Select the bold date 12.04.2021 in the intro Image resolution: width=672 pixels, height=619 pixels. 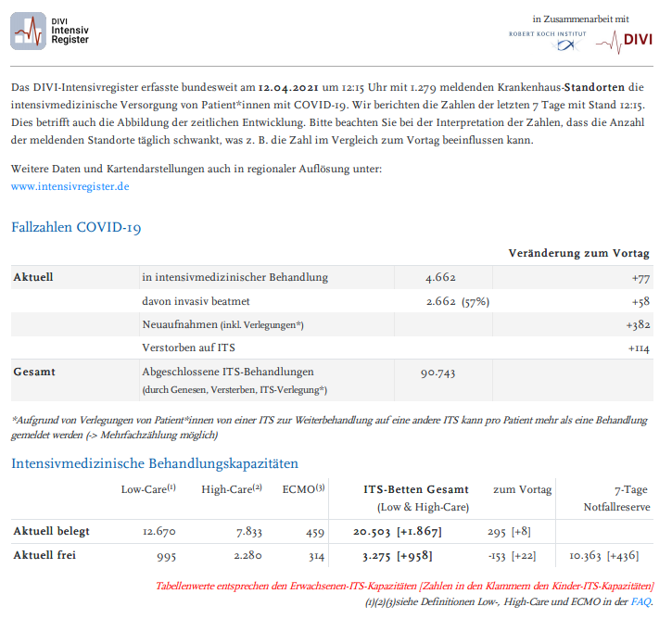295,86
